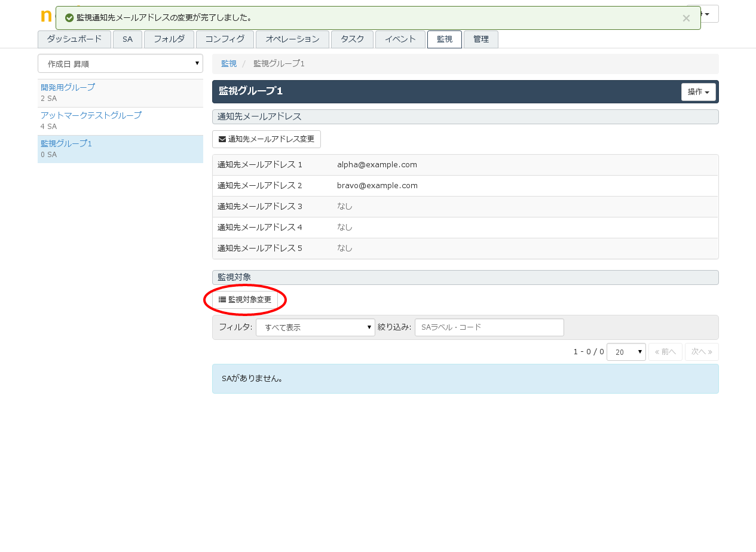Switch to the イベント tab
The width and height of the screenshot is (756, 552).
tap(400, 39)
